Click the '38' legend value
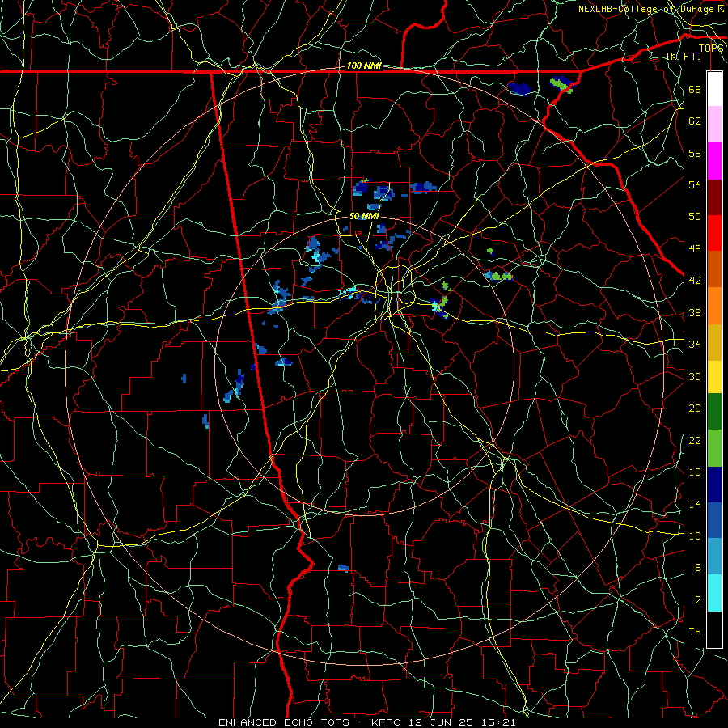This screenshot has width=728, height=728. point(695,312)
